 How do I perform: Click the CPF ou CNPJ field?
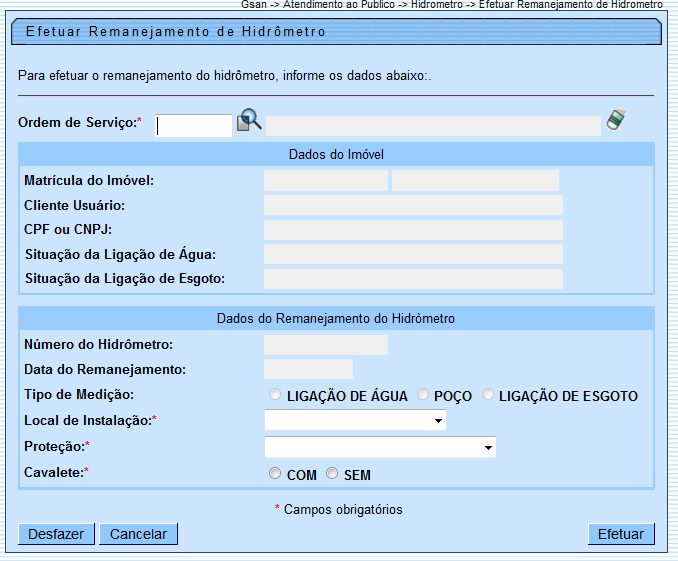(413, 230)
